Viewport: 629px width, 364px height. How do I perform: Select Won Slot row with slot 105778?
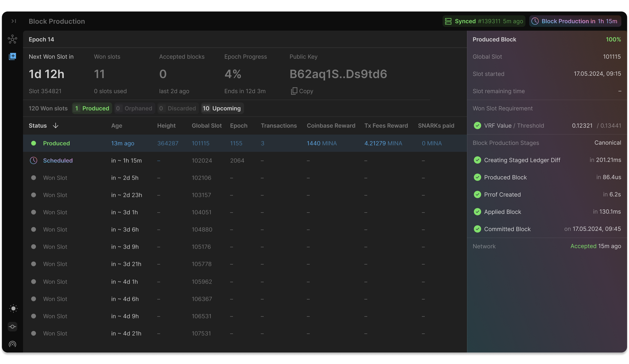(x=245, y=264)
